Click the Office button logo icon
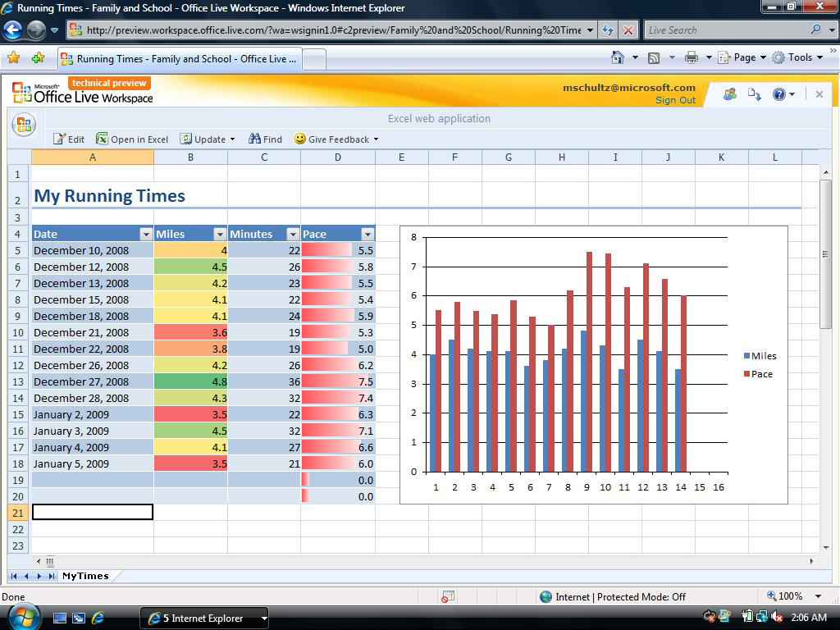This screenshot has height=630, width=840. click(24, 126)
